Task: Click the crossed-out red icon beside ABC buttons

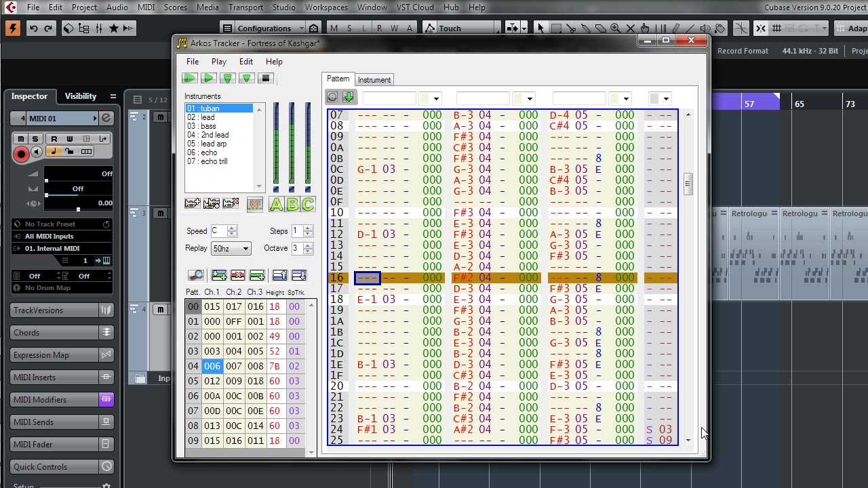Action: pos(255,204)
